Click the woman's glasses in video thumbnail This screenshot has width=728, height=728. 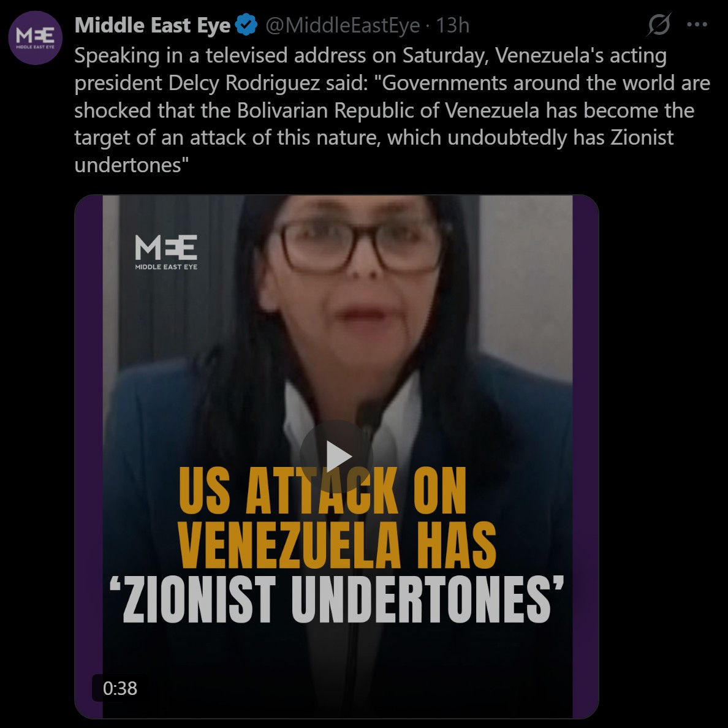coord(360,245)
